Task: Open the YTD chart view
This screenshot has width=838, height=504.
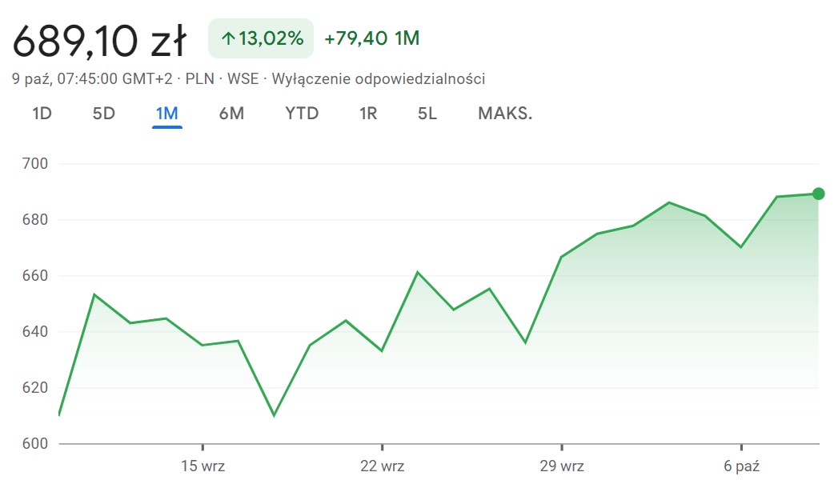Action: (x=302, y=114)
